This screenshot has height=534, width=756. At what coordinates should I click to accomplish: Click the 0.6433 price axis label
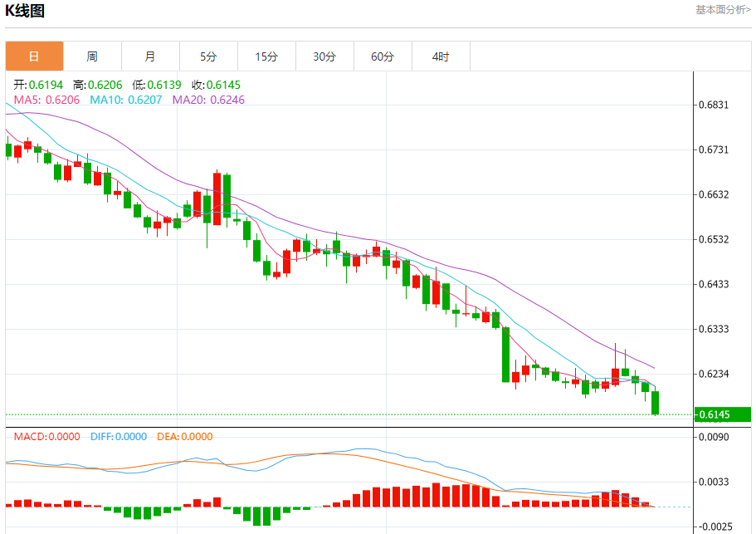tap(714, 284)
